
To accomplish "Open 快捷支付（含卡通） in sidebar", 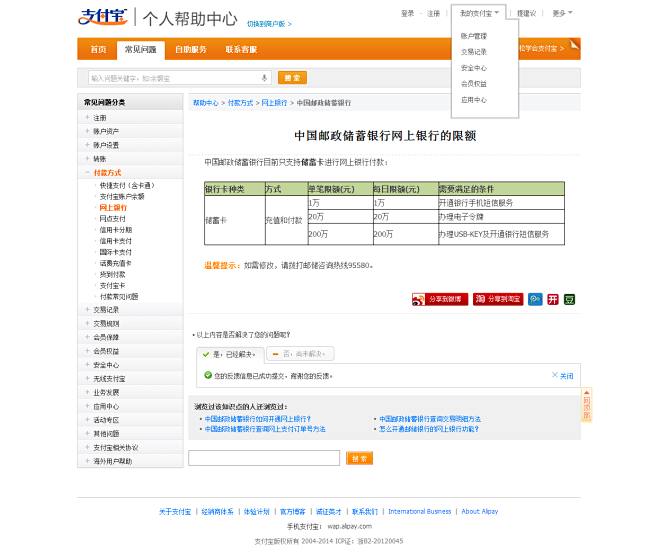I will 127,185.
